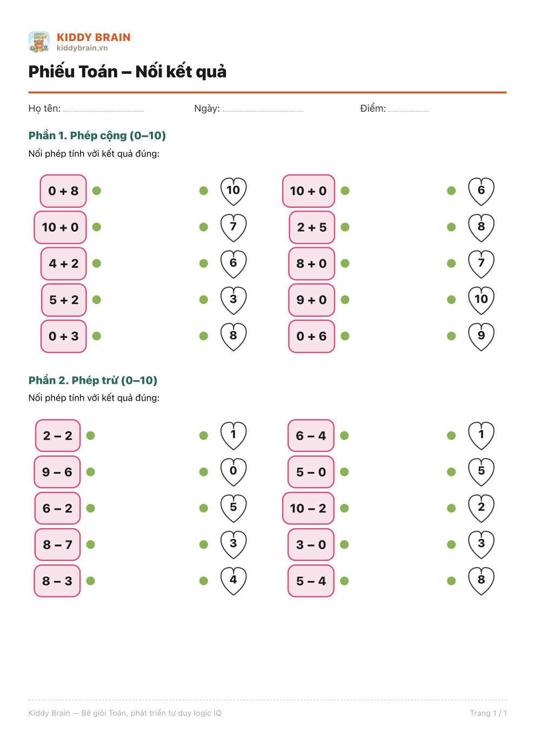
Task: Click the Trang 1 / 1 page indicator
Action: [x=489, y=713]
